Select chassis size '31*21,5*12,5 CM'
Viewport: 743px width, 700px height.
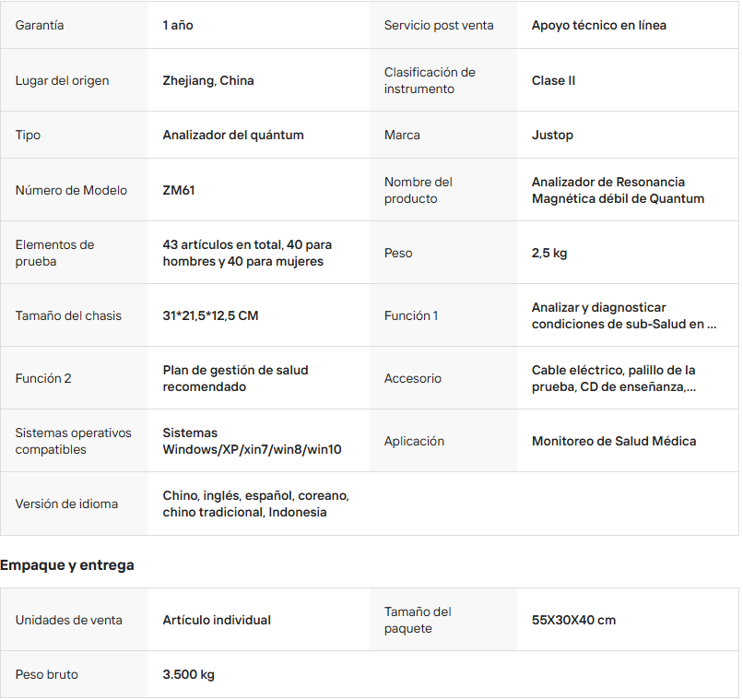click(x=210, y=316)
